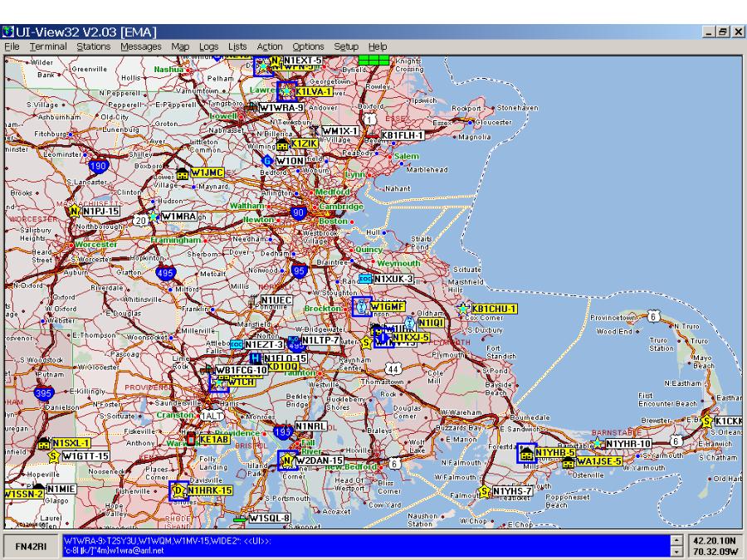This screenshot has height=560, width=747.
Task: Select the K1LVA-1 station icon
Action: click(x=286, y=91)
